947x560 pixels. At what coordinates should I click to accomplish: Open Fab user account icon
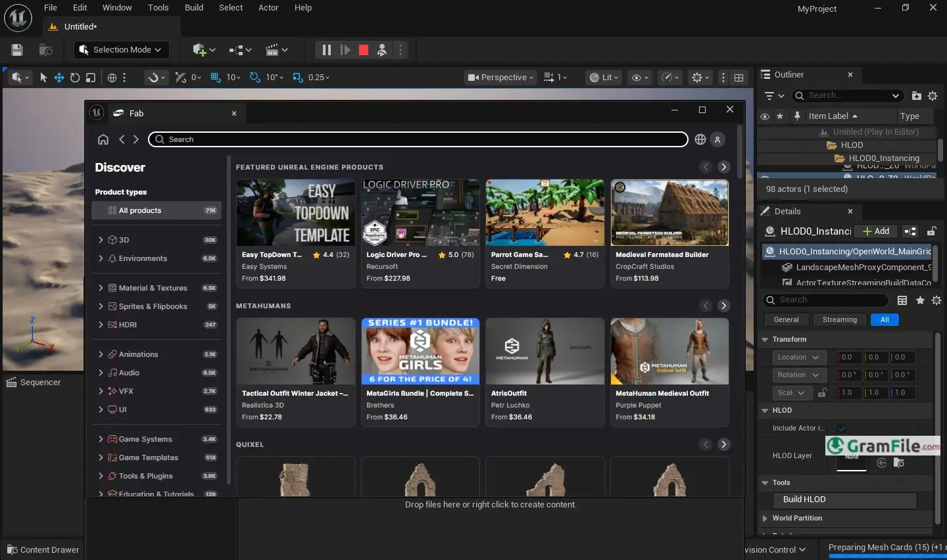717,139
